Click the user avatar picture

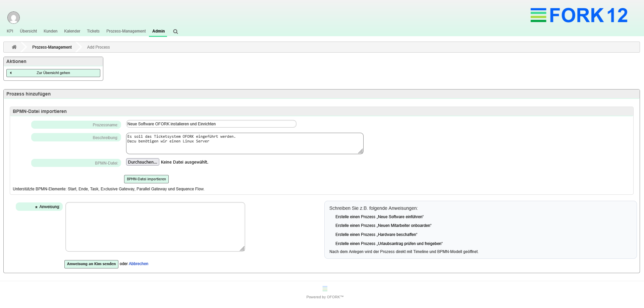coord(13,17)
